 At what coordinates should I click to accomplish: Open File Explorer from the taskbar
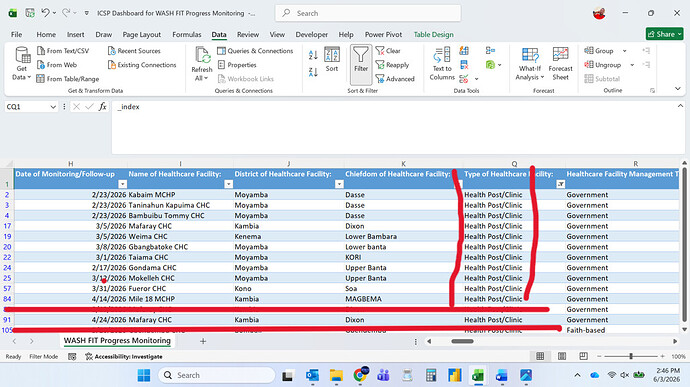(x=337, y=375)
